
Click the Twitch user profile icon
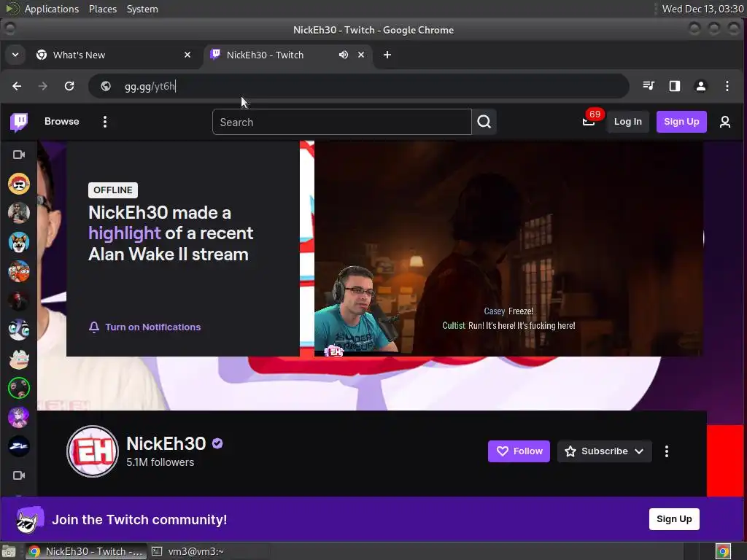click(x=724, y=122)
